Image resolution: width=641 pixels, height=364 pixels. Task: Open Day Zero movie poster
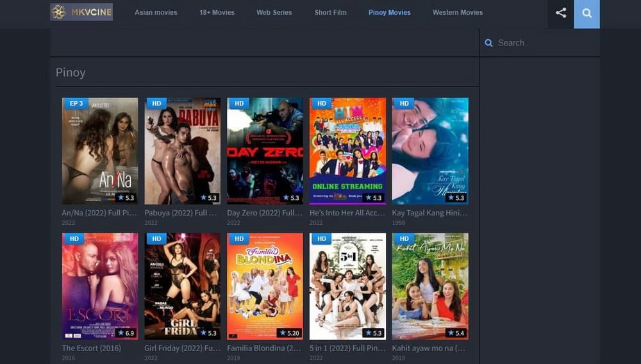(265, 151)
